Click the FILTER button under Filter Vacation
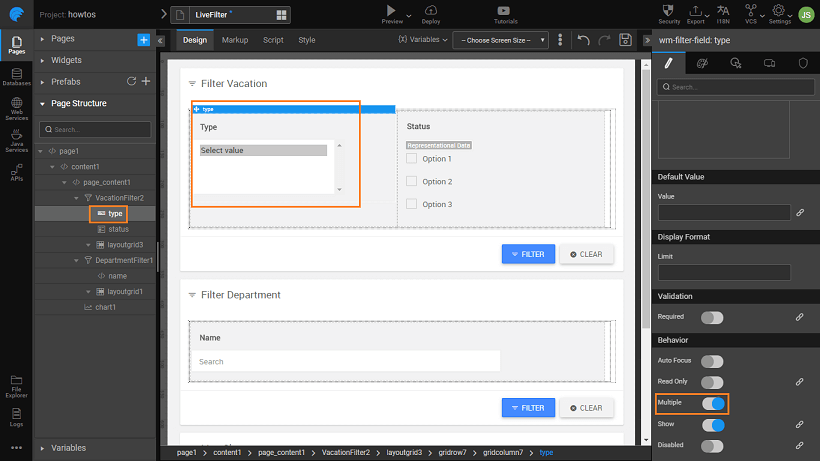The image size is (820, 461). tap(527, 254)
